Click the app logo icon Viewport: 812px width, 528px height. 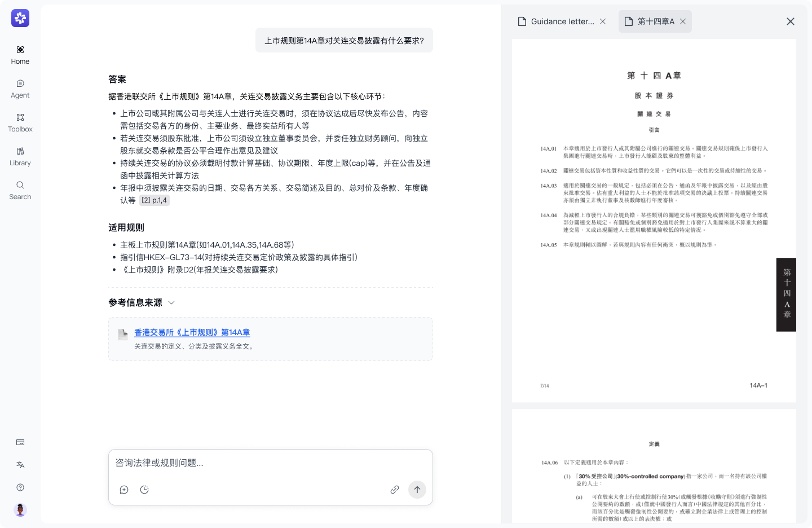pos(20,18)
